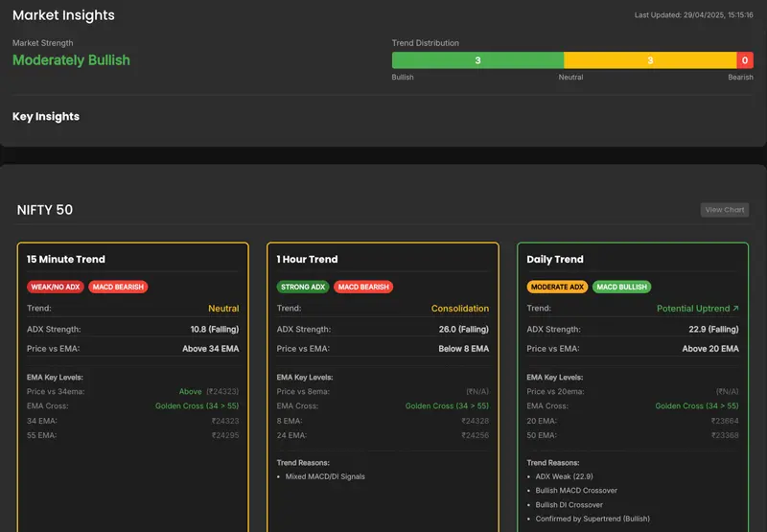This screenshot has width=767, height=532.
Task: Click the MACD BEARISH badge in 1 Hour Trend
Action: click(x=363, y=287)
